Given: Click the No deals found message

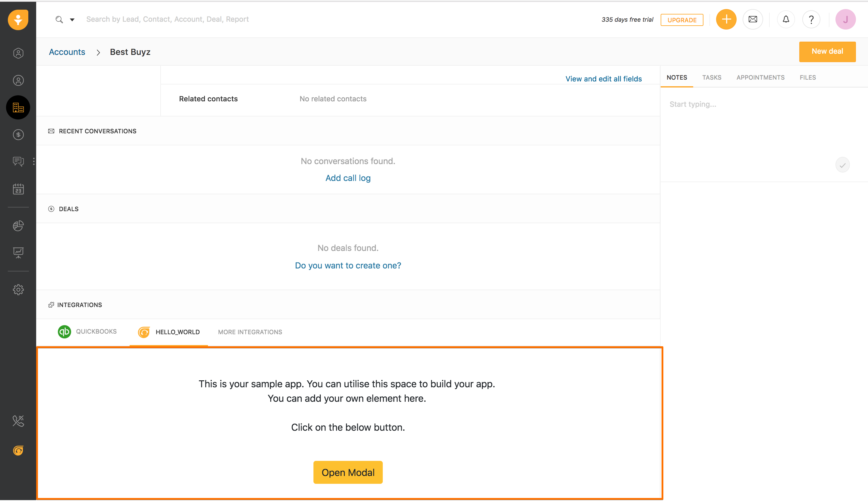Looking at the screenshot, I should [348, 248].
